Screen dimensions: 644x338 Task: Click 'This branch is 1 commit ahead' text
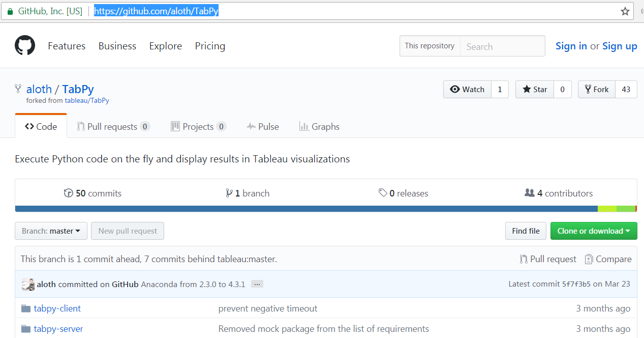[80, 259]
